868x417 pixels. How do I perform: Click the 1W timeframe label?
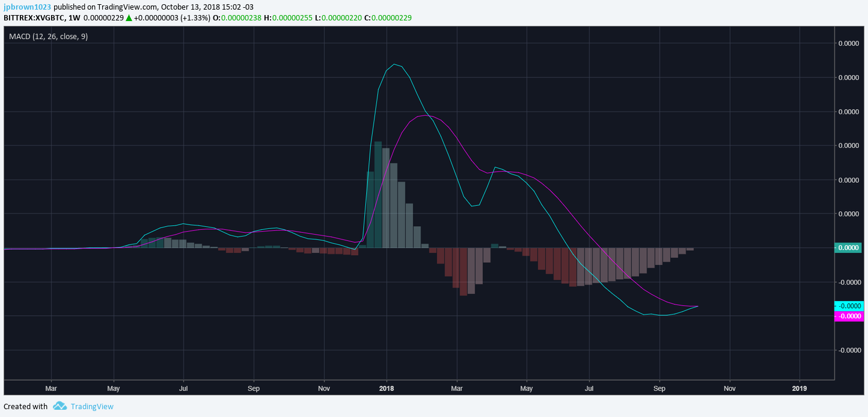click(x=75, y=17)
